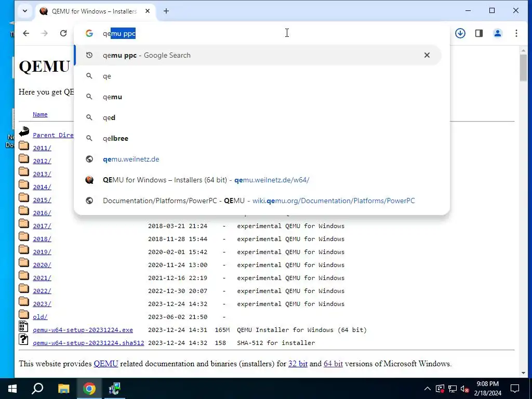This screenshot has width=532, height=399.
Task: Click the binary file icon beside the .exe
Action: point(23,326)
